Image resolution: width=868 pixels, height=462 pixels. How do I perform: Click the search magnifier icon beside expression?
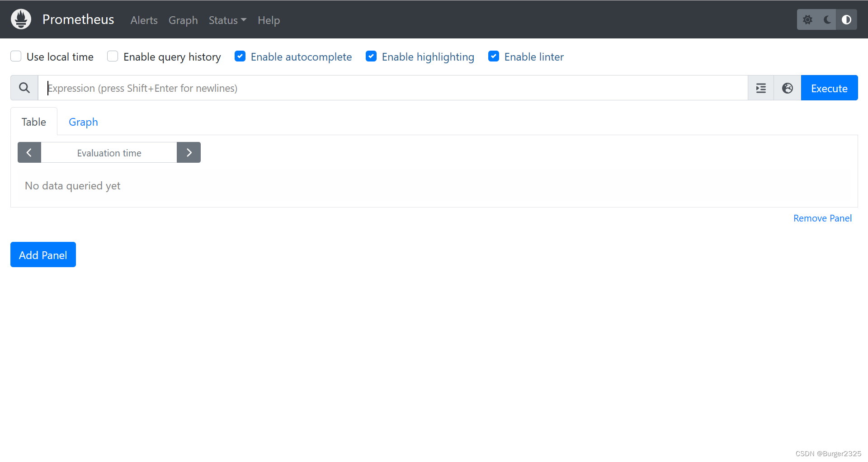[24, 88]
